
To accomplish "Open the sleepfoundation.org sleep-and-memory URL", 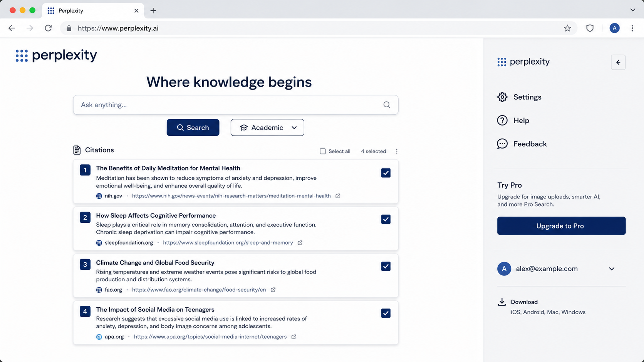I will [x=228, y=243].
